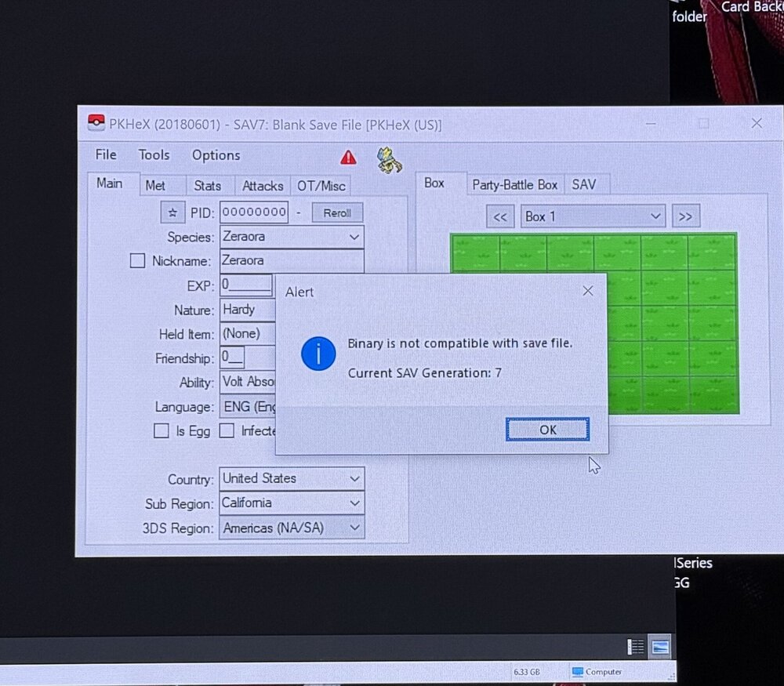Click the Reroll PID button
The image size is (784, 686).
(x=337, y=212)
